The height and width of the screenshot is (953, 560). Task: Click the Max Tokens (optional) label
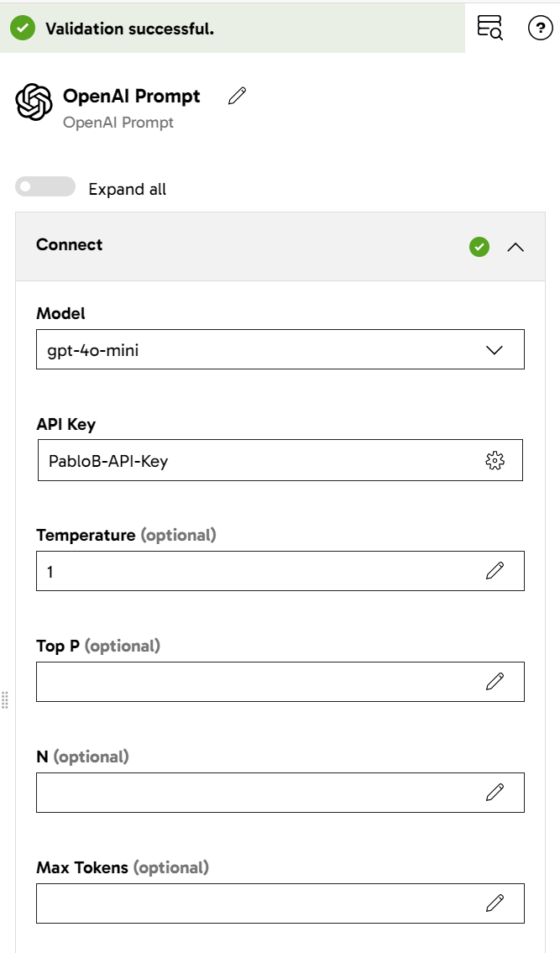(123, 867)
